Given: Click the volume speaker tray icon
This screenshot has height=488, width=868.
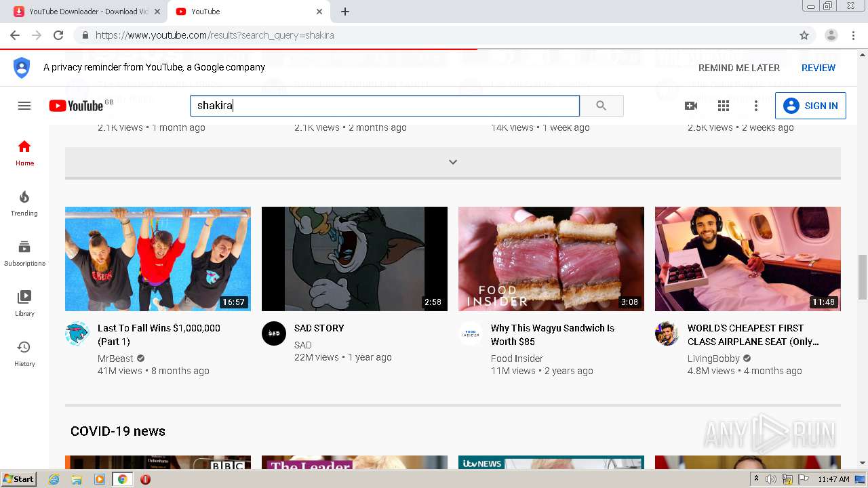Looking at the screenshot, I should point(771,479).
